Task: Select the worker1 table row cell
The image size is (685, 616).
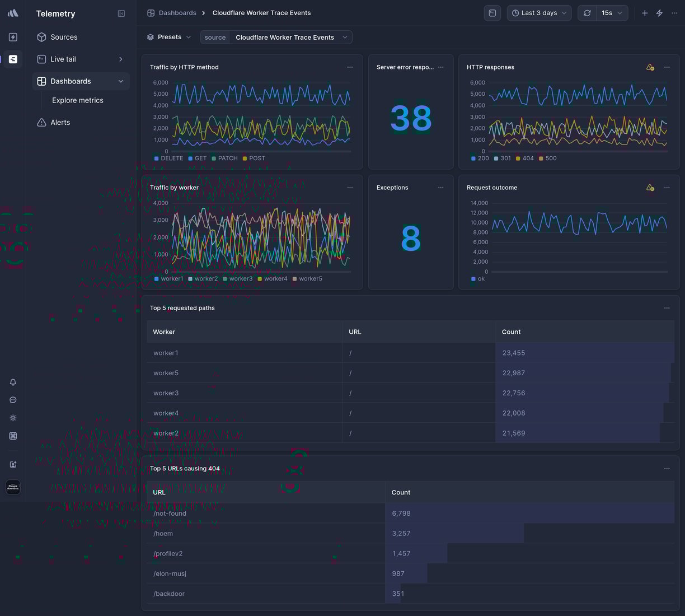Action: 245,353
